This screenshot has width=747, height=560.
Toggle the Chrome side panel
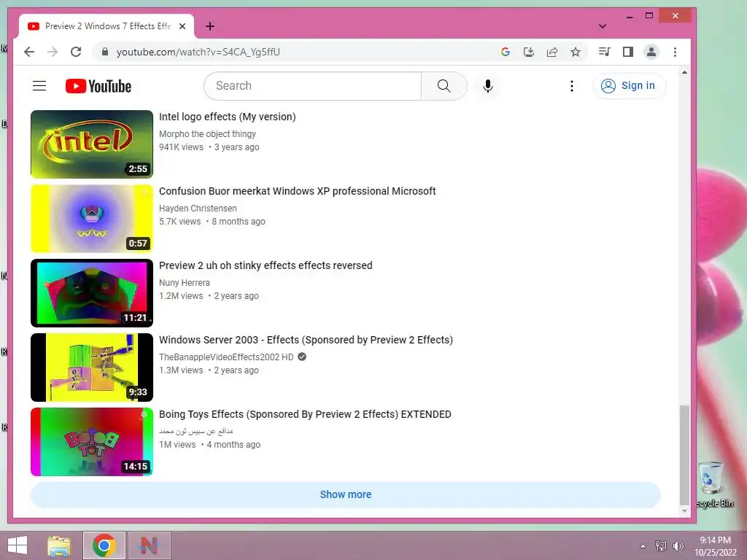tap(628, 52)
